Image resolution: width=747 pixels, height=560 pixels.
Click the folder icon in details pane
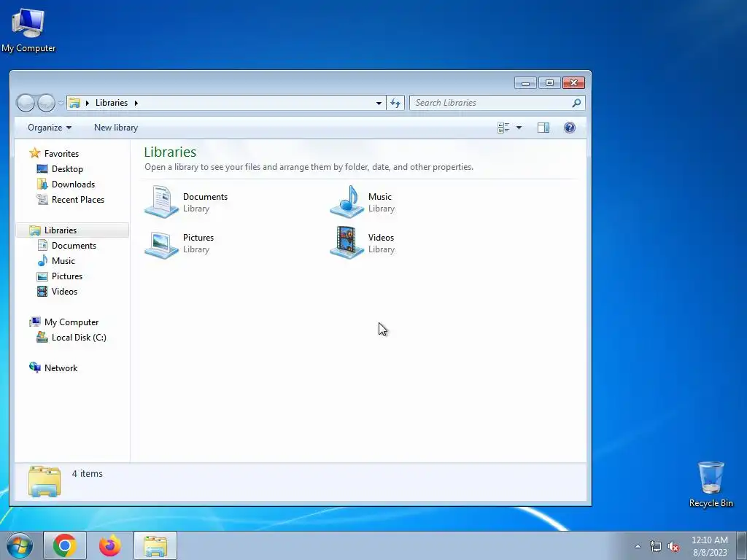point(44,481)
